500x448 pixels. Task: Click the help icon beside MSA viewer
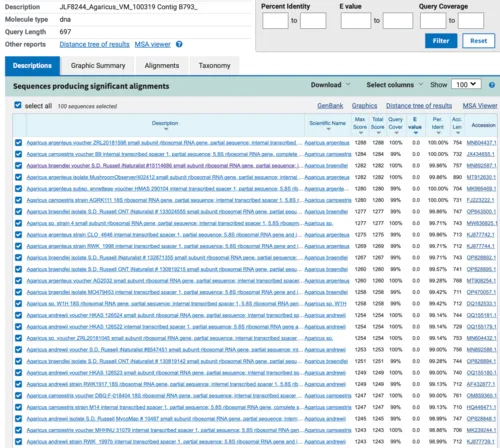click(x=179, y=44)
